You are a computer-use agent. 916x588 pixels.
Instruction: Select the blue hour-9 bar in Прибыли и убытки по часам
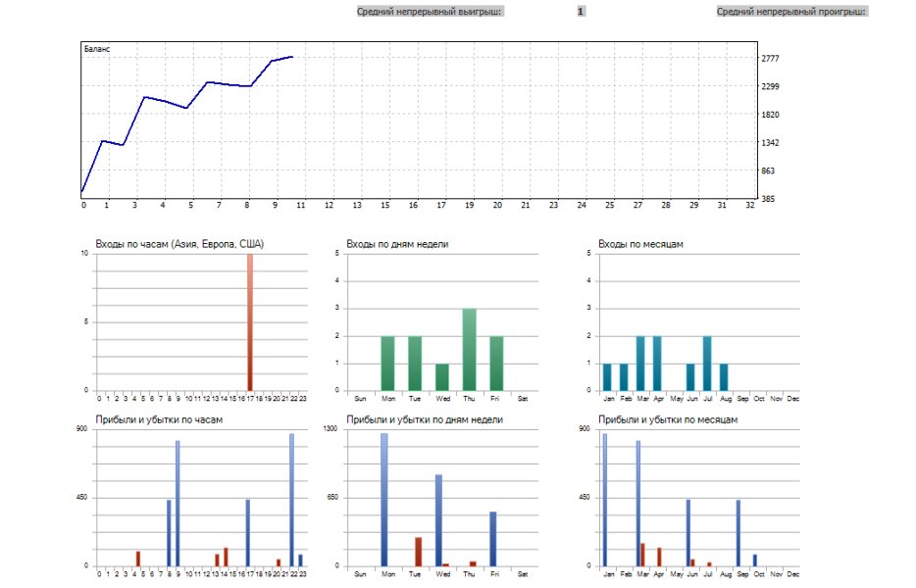tap(178, 504)
